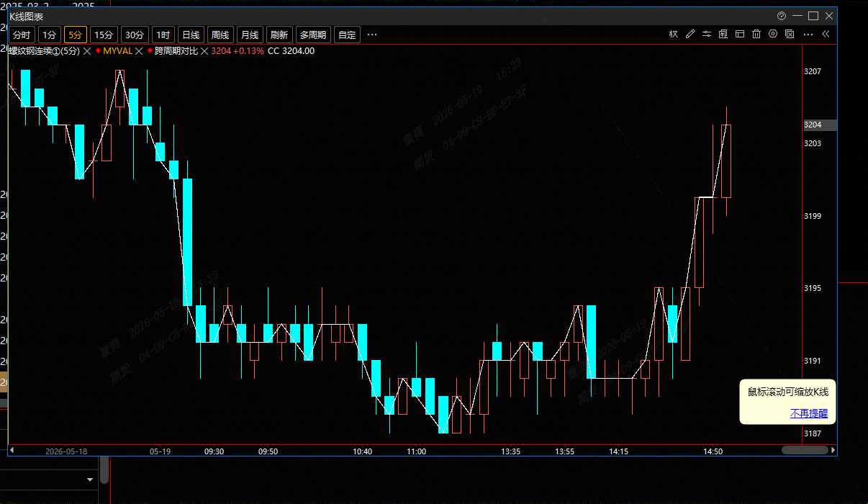Remove MYVAL indicator with its X
The image size is (868, 504).
click(x=139, y=51)
